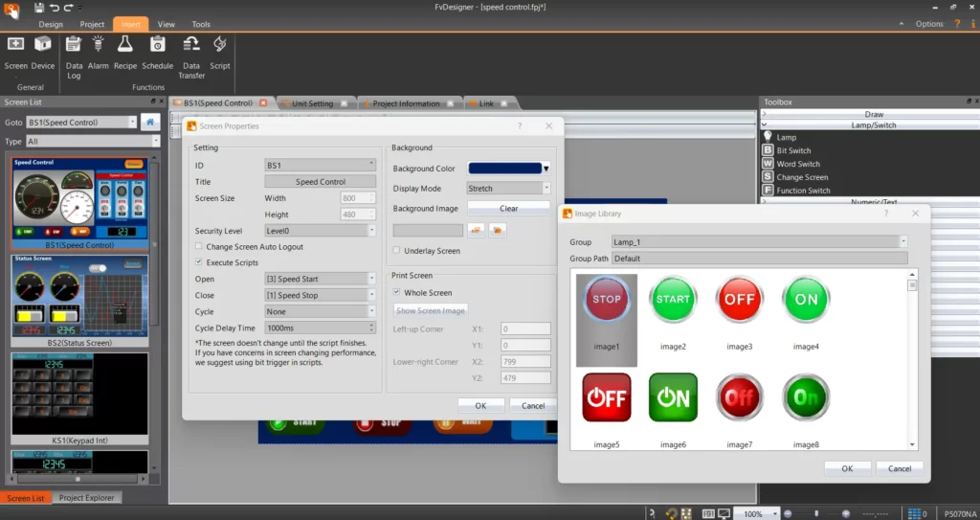The width and height of the screenshot is (980, 520).
Task: Click the home icon next to Goto
Action: (150, 122)
